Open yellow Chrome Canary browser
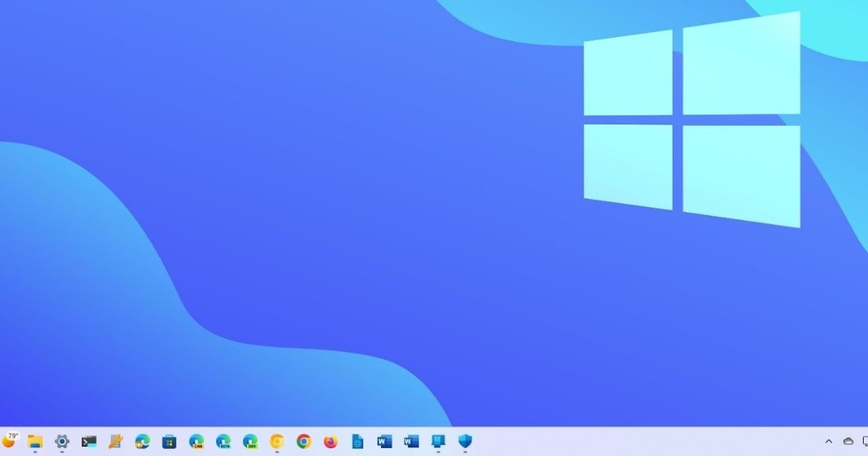 click(277, 442)
